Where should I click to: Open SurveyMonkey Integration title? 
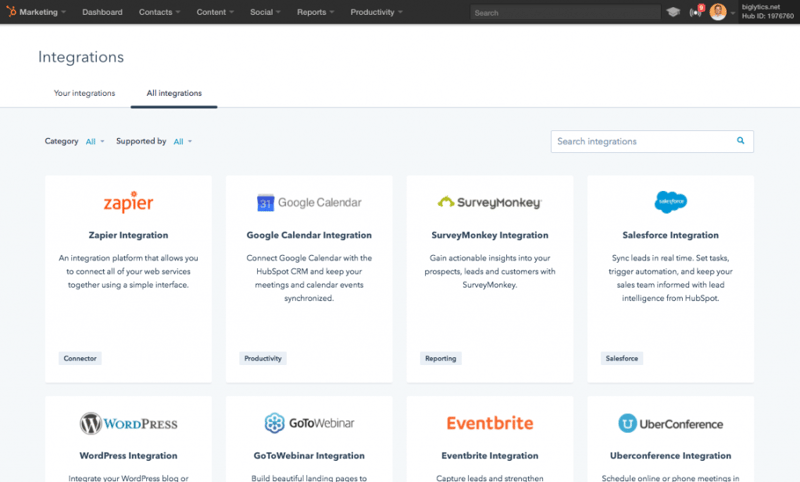coord(490,235)
